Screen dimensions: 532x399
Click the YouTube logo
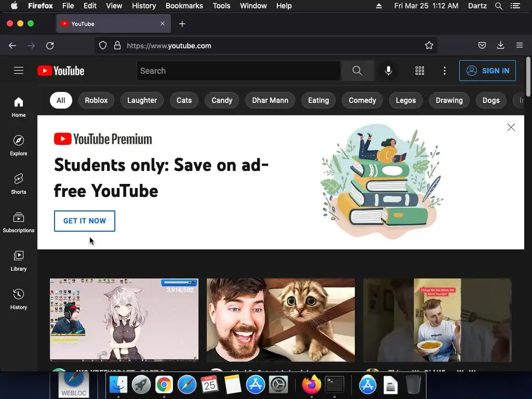click(x=61, y=71)
